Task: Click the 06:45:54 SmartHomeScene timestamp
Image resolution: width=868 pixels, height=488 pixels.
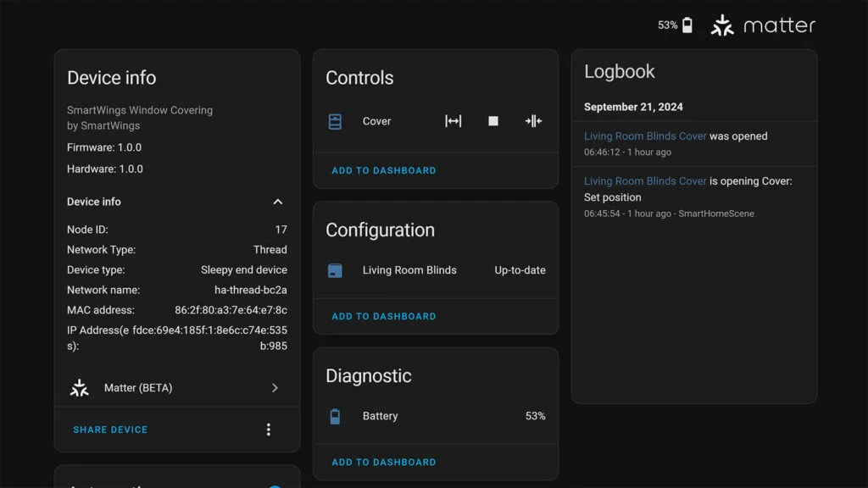Action: click(669, 213)
